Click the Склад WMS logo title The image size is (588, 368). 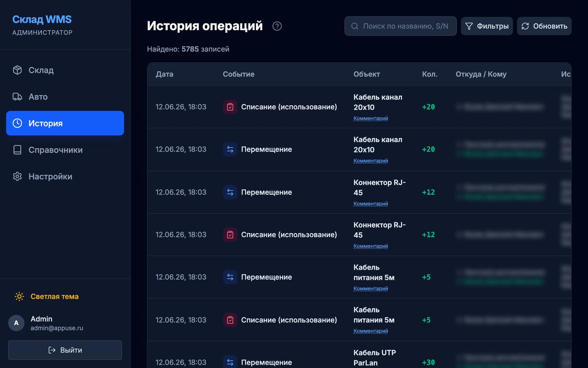(42, 19)
